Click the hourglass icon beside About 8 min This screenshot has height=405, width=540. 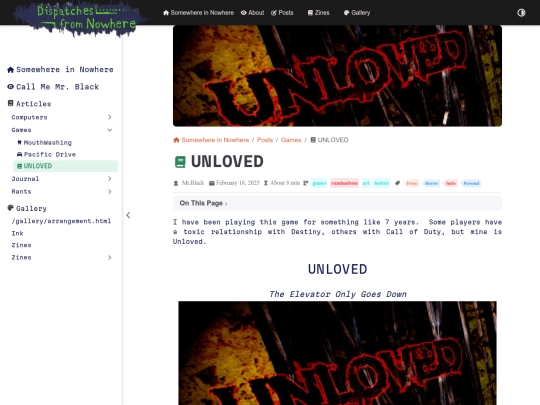point(266,183)
